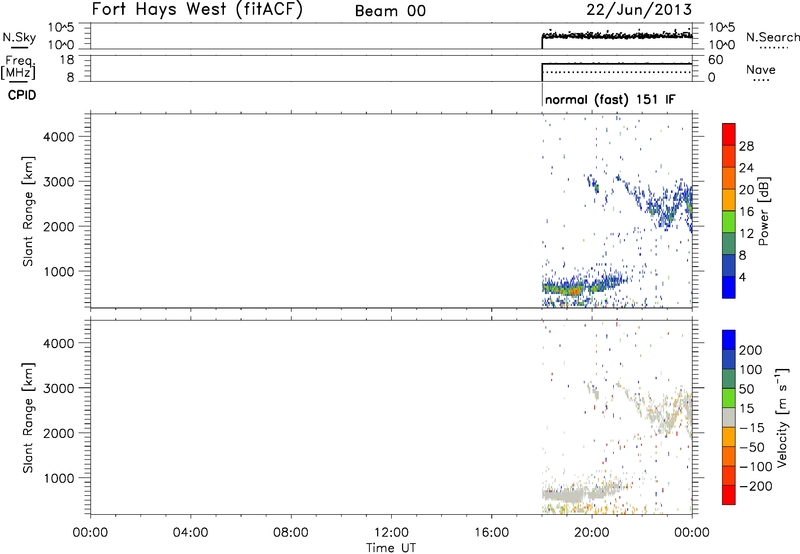Click the right '10^0' noise axis label
800x554 pixels.
coord(722,45)
